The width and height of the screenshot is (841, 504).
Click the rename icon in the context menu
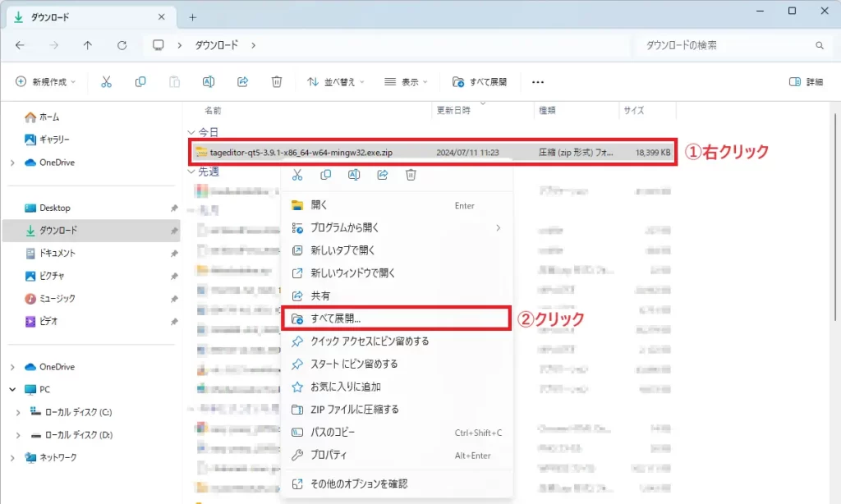(354, 175)
